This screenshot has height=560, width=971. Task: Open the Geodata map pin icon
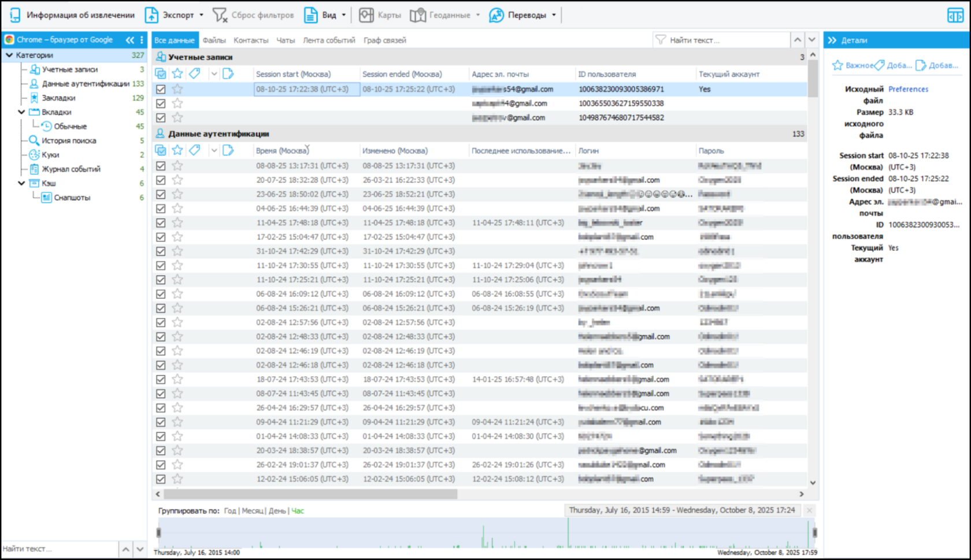coord(418,15)
